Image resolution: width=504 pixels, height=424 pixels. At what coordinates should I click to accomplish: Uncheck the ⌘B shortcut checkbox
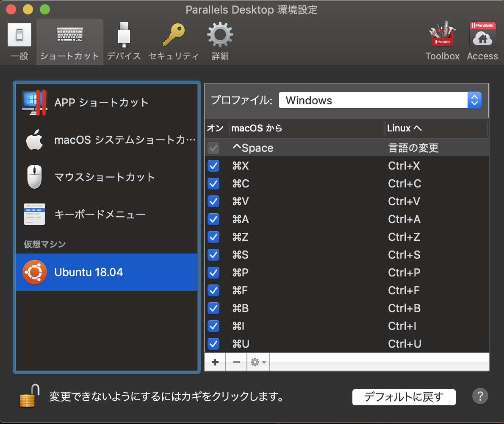pos(213,309)
